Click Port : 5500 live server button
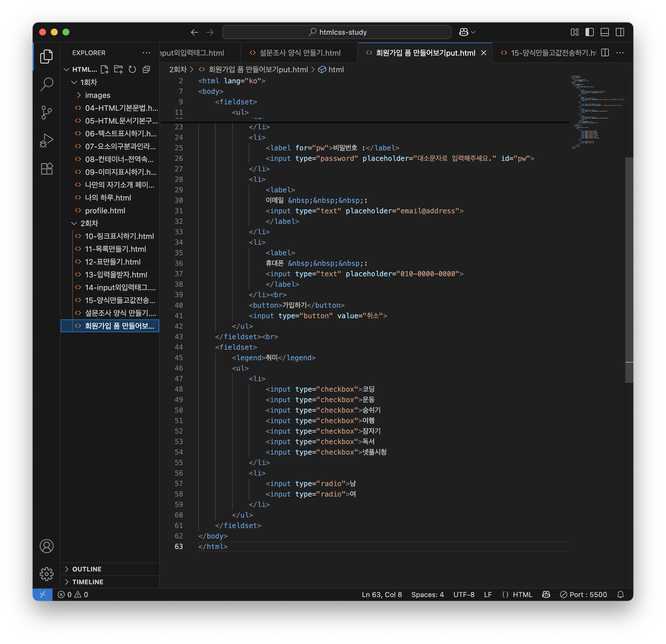 click(583, 594)
